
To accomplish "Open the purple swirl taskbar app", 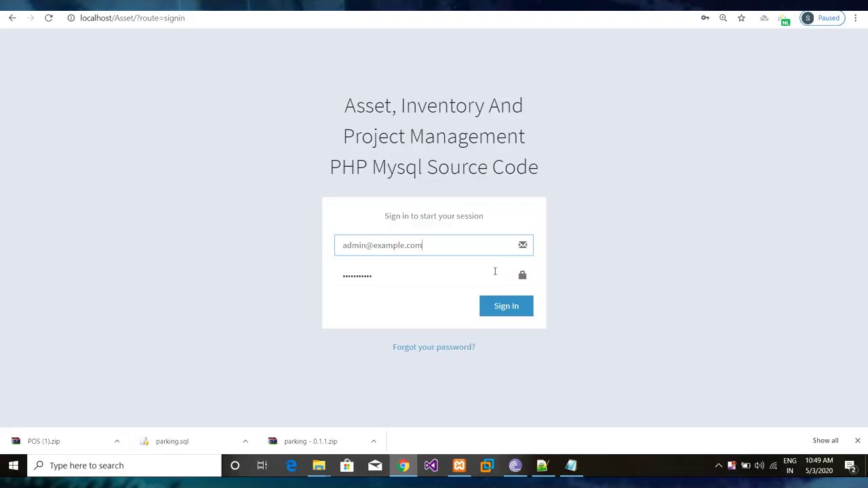I will point(515,466).
